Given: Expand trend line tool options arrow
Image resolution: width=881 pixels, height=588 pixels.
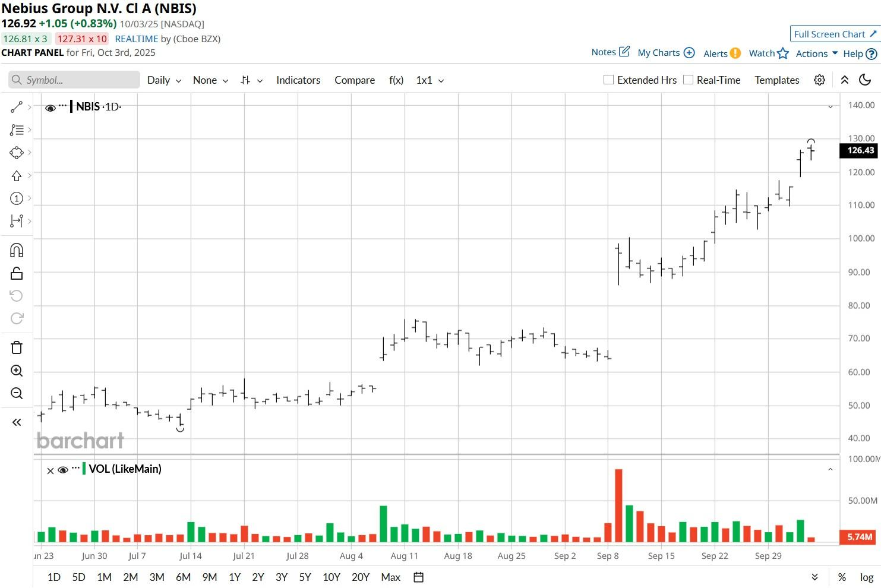Looking at the screenshot, I should [30, 107].
